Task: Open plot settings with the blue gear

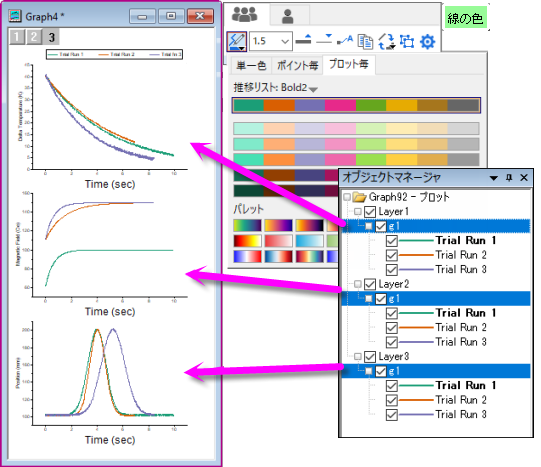Action: 427,42
